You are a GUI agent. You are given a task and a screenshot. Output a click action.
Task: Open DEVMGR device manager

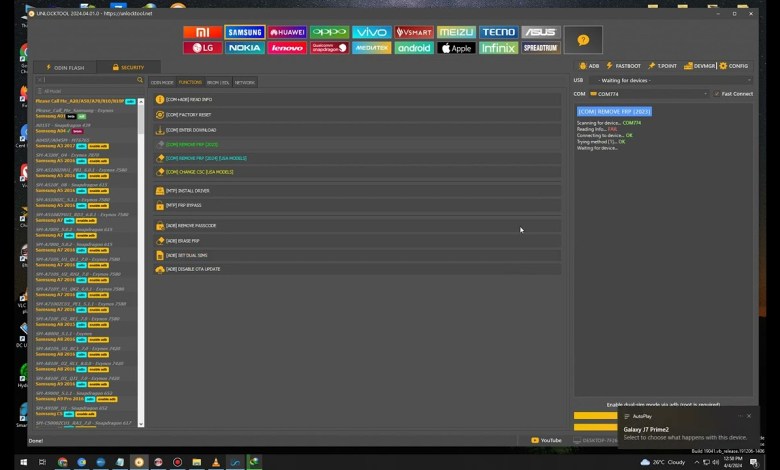pos(699,66)
